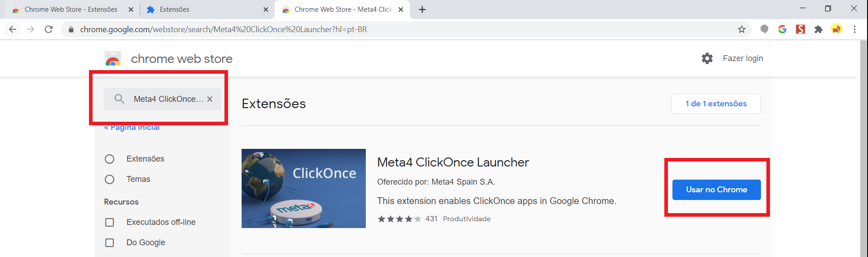Open the Extensions puzzle piece menu
Image resolution: width=868 pixels, height=257 pixels.
(x=818, y=29)
